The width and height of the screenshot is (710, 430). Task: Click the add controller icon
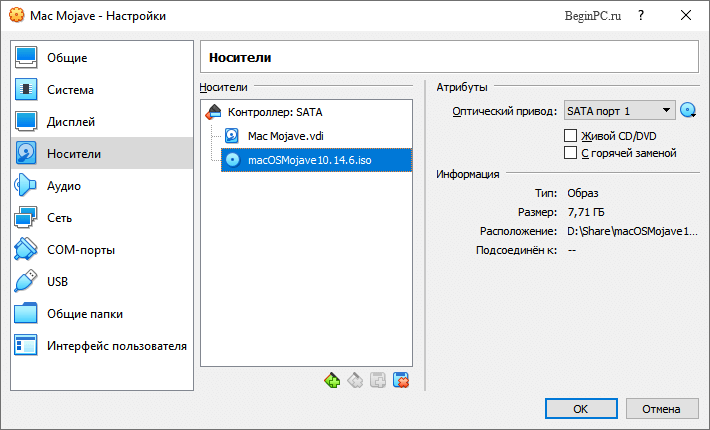click(332, 380)
